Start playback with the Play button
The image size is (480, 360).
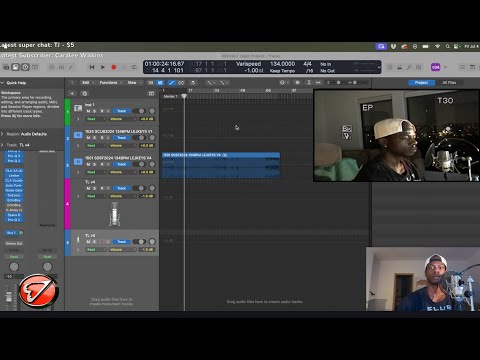pos(103,67)
